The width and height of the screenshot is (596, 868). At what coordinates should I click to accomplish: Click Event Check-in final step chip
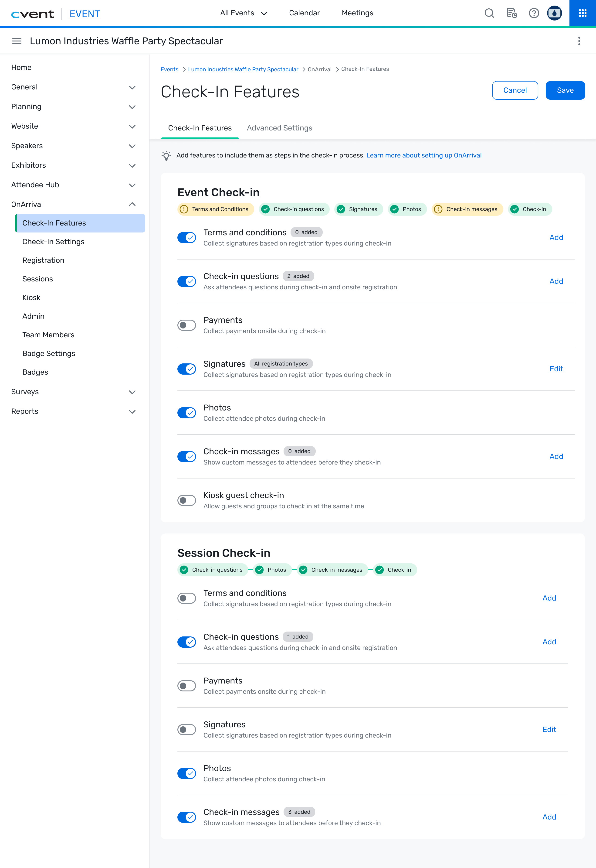pyautogui.click(x=530, y=209)
